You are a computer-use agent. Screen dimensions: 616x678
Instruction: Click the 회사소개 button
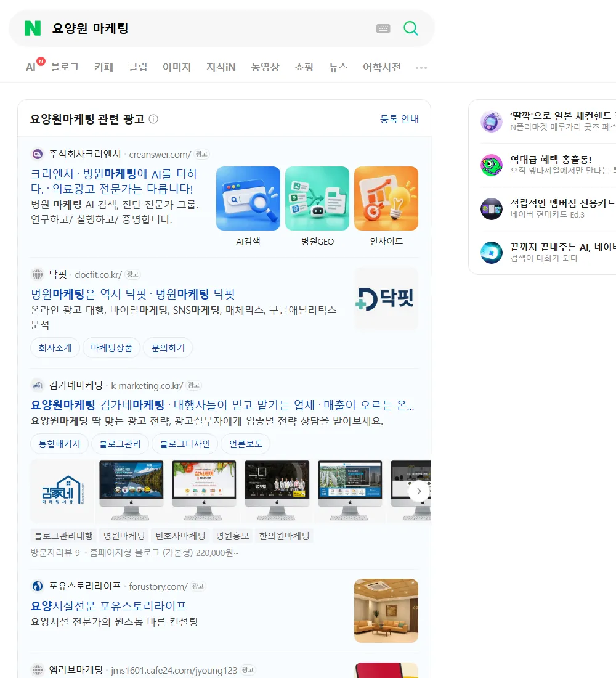click(x=55, y=348)
